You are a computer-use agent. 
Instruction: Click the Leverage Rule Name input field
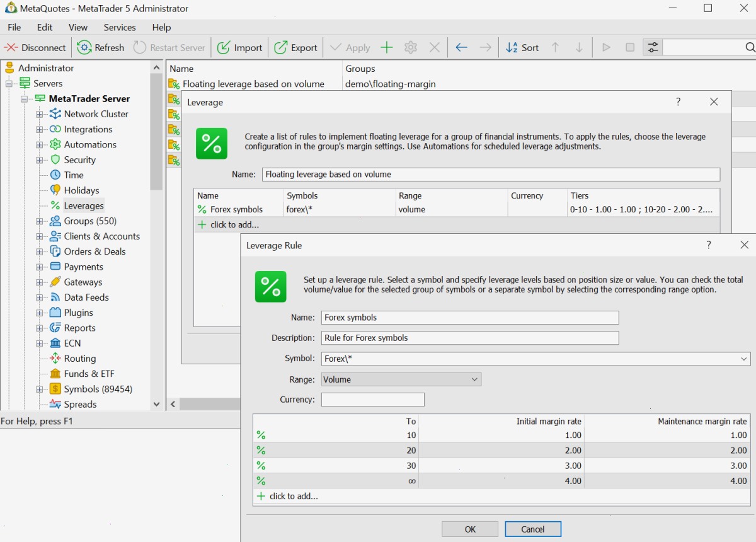pos(470,318)
